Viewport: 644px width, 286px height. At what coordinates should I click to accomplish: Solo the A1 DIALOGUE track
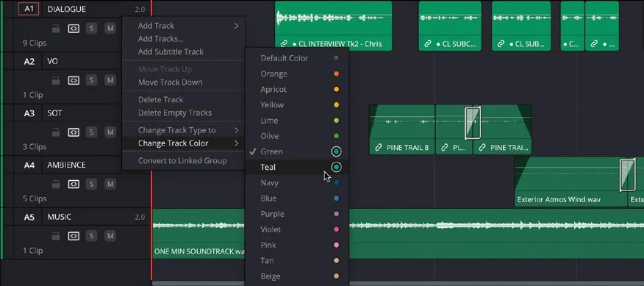pos(92,29)
